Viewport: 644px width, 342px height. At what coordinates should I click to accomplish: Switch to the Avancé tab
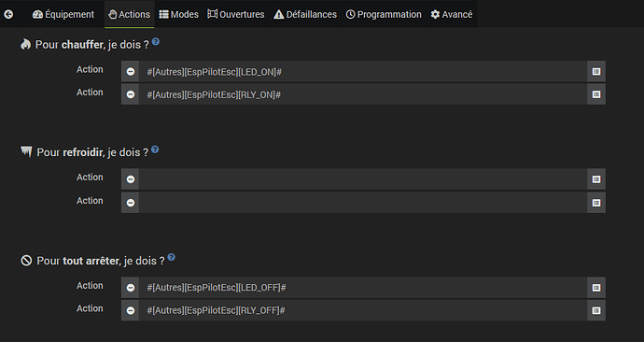tap(452, 14)
